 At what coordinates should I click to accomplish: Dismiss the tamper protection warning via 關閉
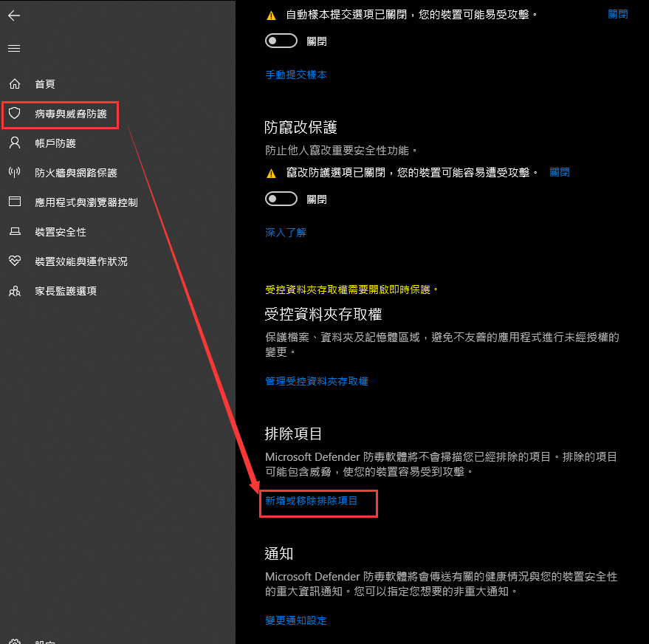coord(560,172)
